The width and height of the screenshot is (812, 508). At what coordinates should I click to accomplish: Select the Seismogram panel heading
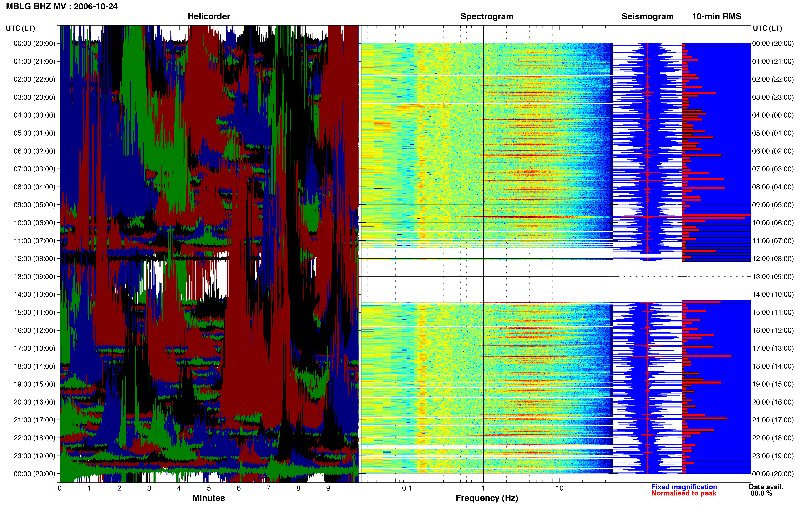click(647, 16)
